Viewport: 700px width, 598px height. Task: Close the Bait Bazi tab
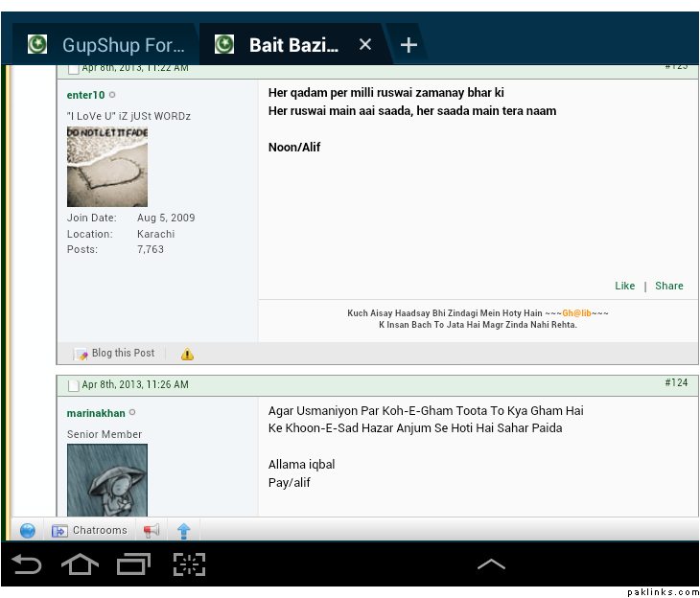(365, 45)
